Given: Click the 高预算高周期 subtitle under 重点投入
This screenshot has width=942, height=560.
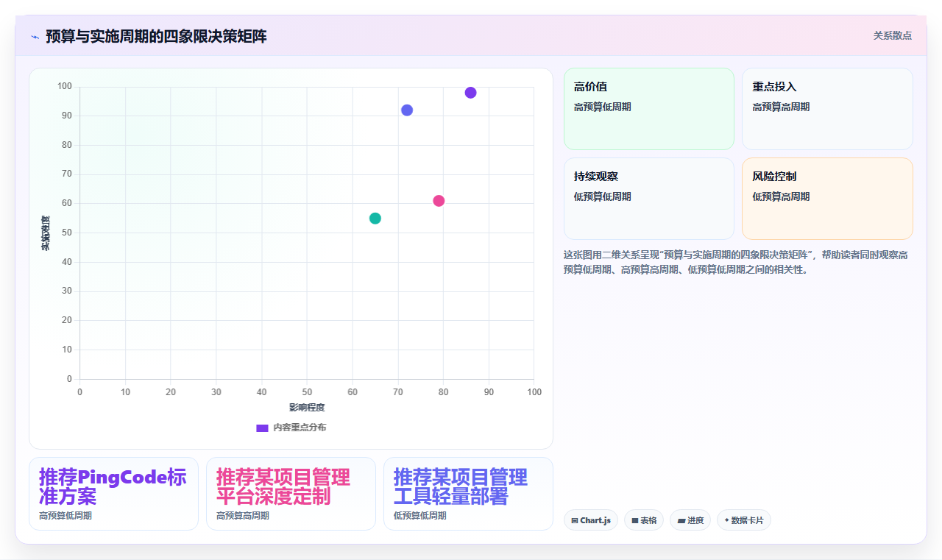Looking at the screenshot, I should [x=781, y=107].
